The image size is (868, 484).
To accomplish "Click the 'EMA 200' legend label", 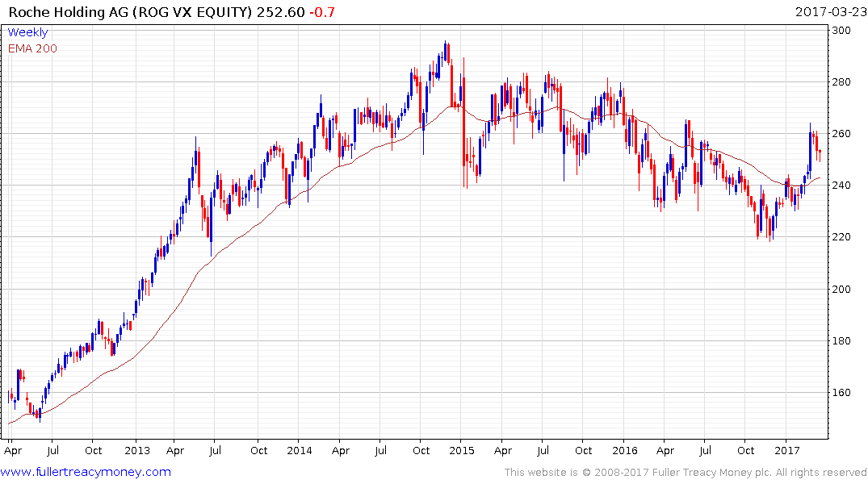I will [x=32, y=48].
